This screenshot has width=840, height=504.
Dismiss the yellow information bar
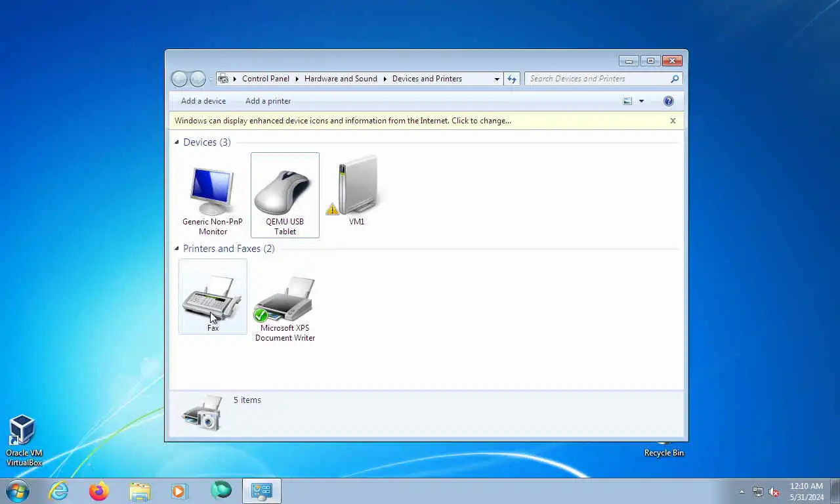point(673,121)
